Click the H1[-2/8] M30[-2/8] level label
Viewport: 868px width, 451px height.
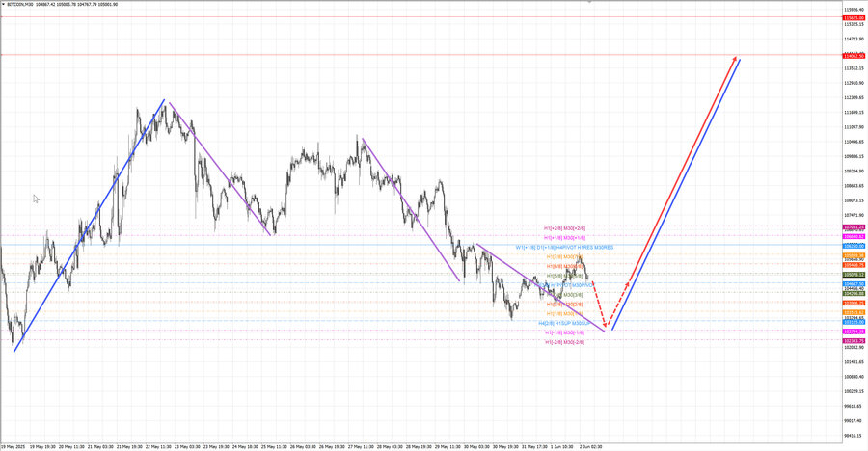pos(564,342)
